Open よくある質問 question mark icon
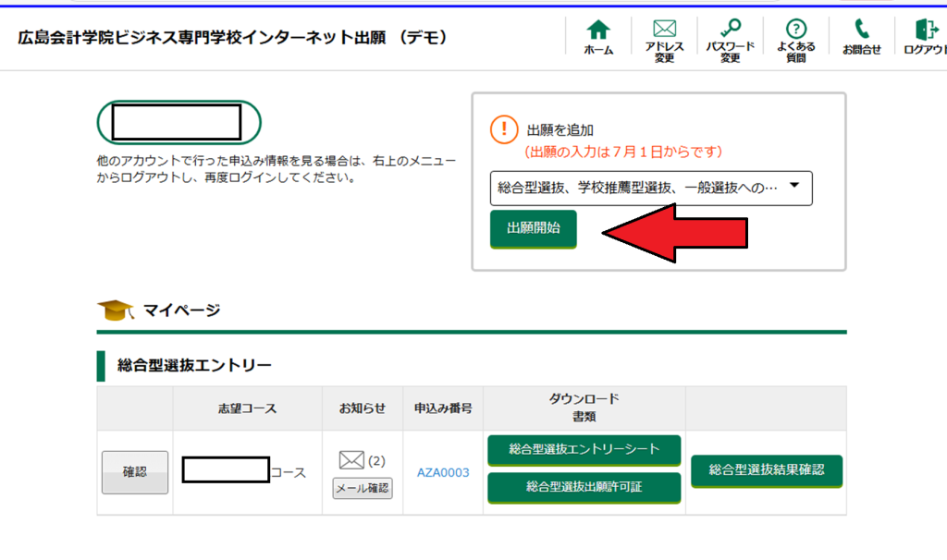947x560 pixels. click(795, 30)
